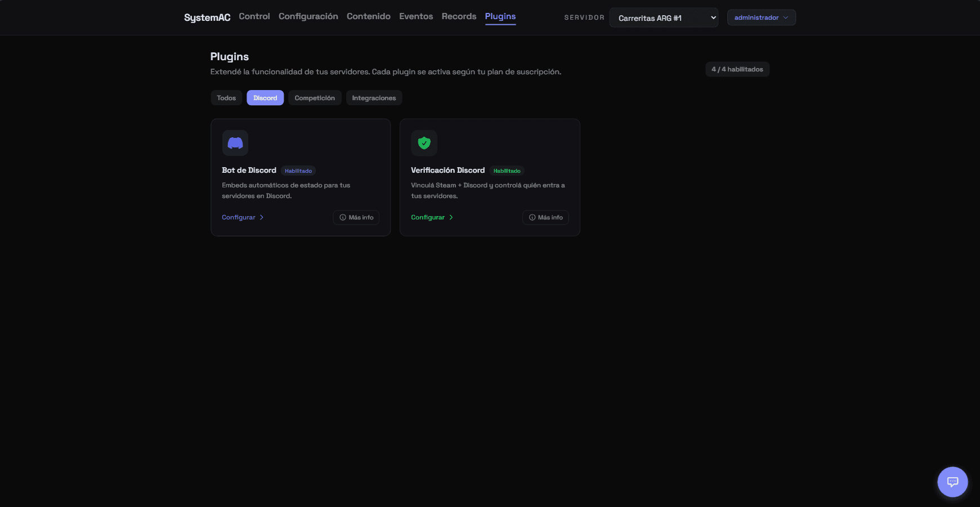Click the Embeds automáticos description text
The image size is (980, 507).
click(286, 190)
